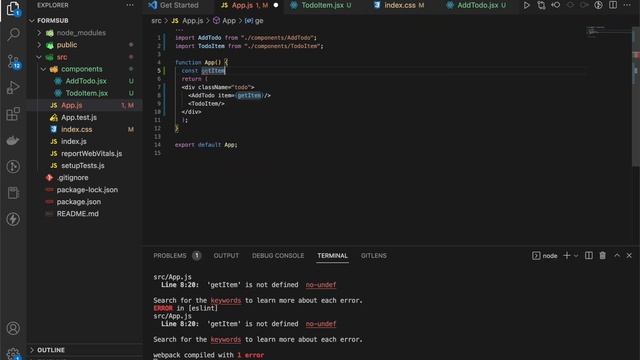This screenshot has height=360, width=640.
Task: Collapse the FORMSUB root folder
Action: pos(32,20)
